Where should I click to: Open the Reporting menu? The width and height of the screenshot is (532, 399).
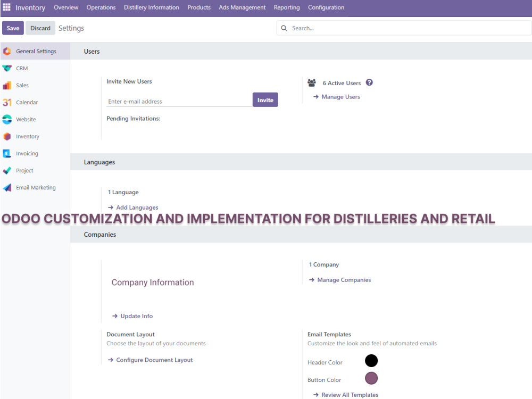click(287, 7)
